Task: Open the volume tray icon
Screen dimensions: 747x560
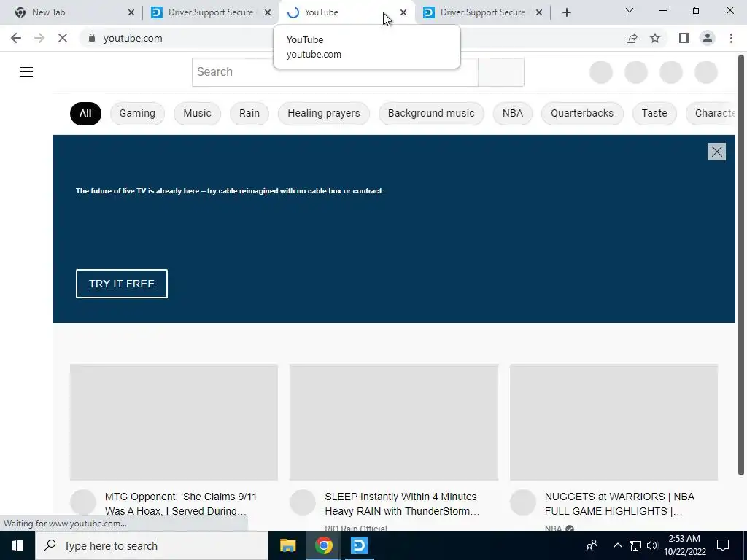Action: (x=652, y=545)
